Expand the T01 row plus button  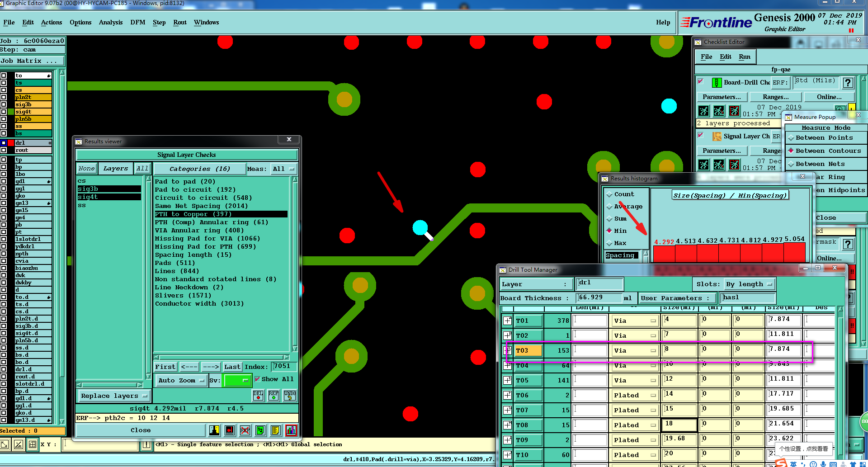point(507,321)
